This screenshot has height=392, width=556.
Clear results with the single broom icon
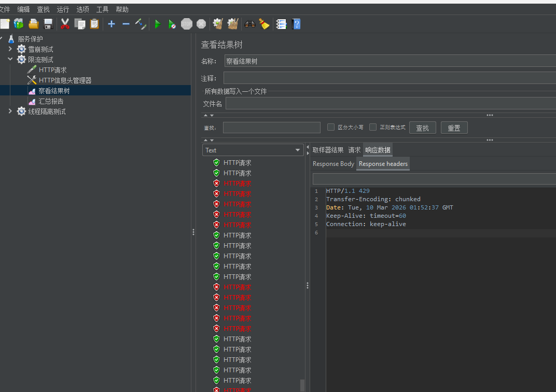tap(218, 24)
